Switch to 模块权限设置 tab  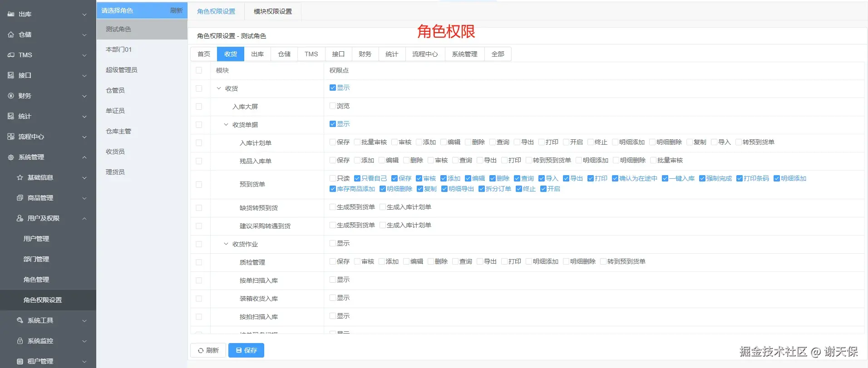point(273,11)
